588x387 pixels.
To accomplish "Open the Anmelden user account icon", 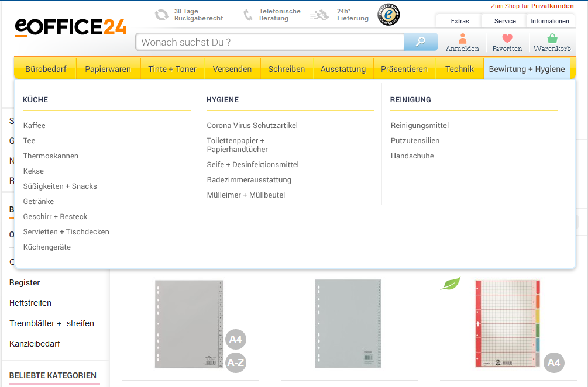I will point(462,39).
